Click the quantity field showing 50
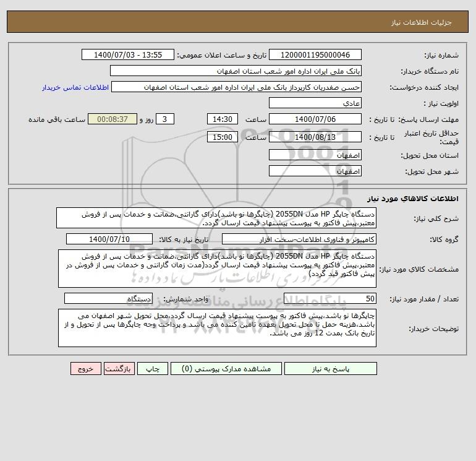This screenshot has width=476, height=461. pyautogui.click(x=330, y=298)
